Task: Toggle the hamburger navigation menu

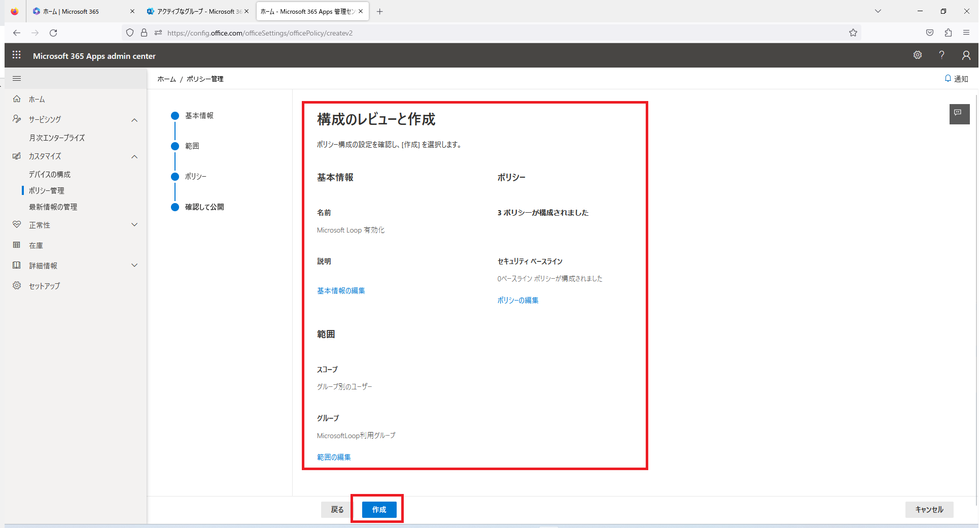Action: point(17,78)
